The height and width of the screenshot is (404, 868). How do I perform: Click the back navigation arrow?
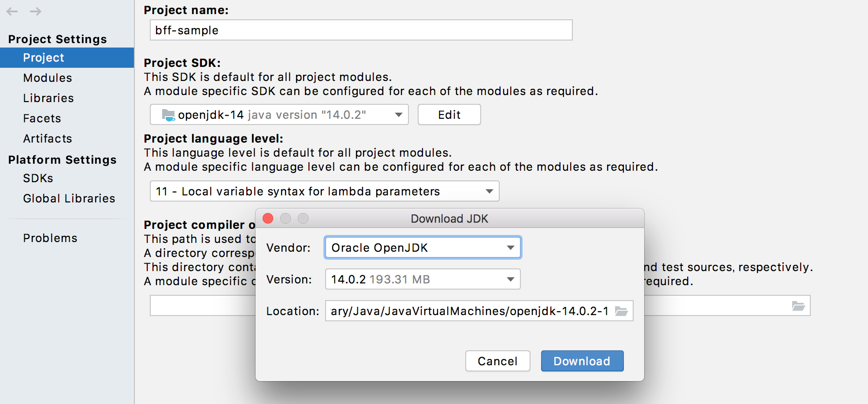[x=12, y=11]
